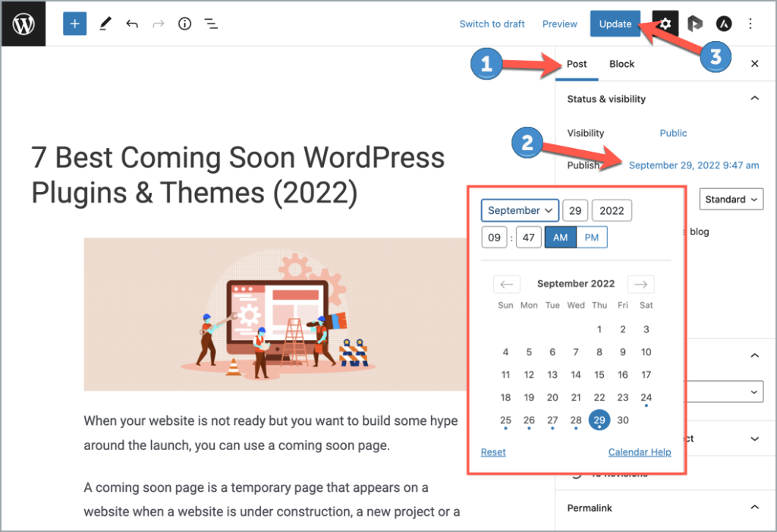
Task: Open the September month dropdown
Action: 520,210
